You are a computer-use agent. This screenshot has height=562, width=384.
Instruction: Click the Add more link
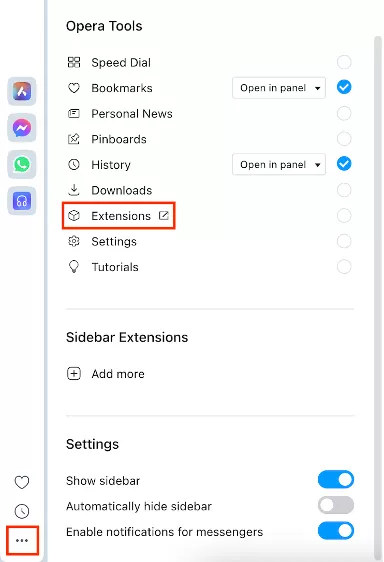coord(118,374)
